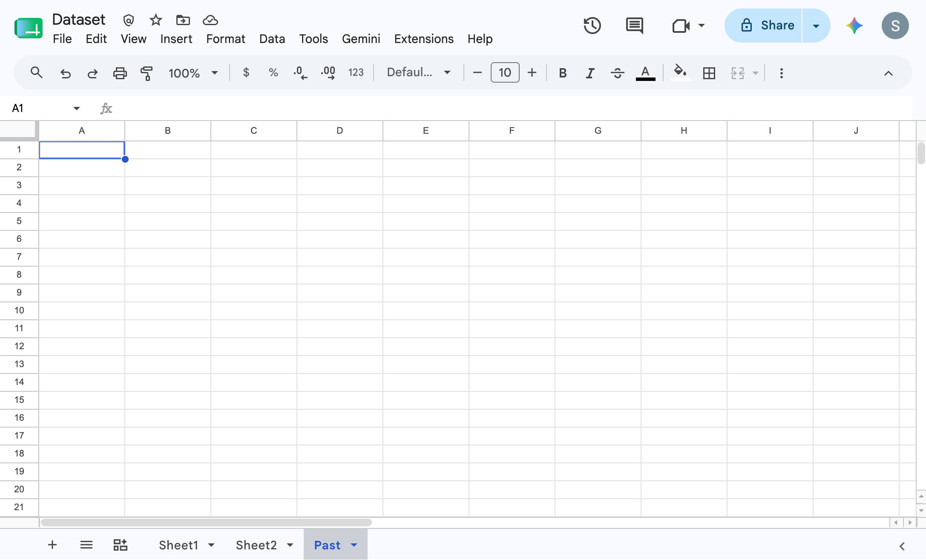
Task: Switch to the Sheet1 tab
Action: click(x=178, y=545)
